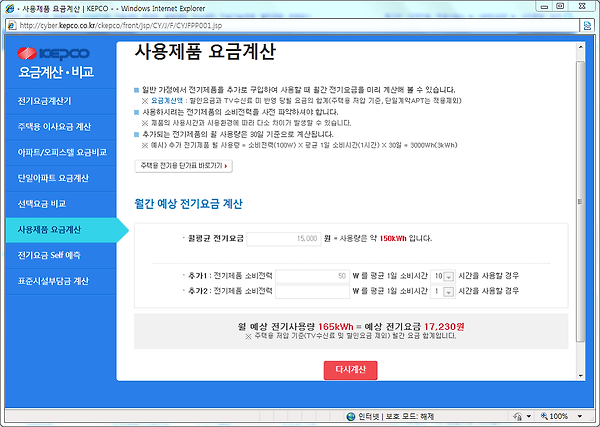The image size is (600, 427).
Task: Click 추가1 전기제품 소비전력 input field
Action: (x=312, y=276)
